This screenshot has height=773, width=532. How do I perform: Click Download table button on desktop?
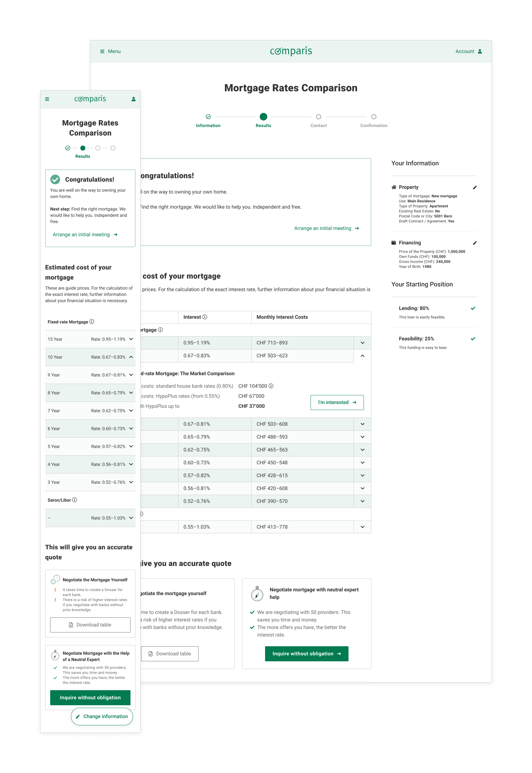click(170, 654)
